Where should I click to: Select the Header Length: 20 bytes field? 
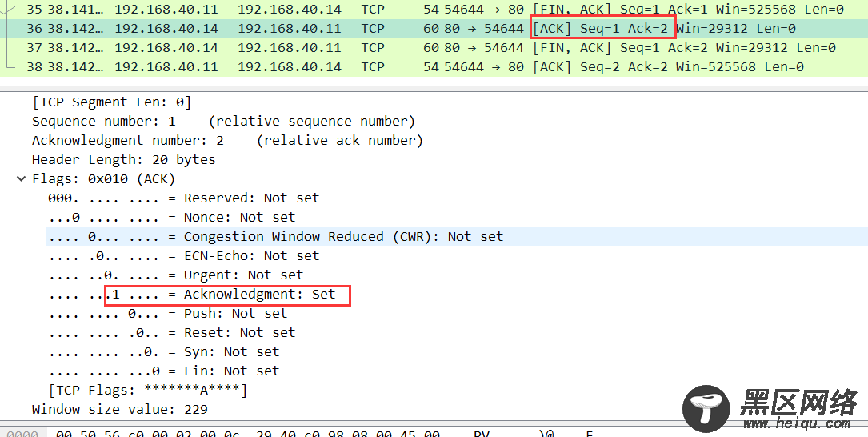123,159
